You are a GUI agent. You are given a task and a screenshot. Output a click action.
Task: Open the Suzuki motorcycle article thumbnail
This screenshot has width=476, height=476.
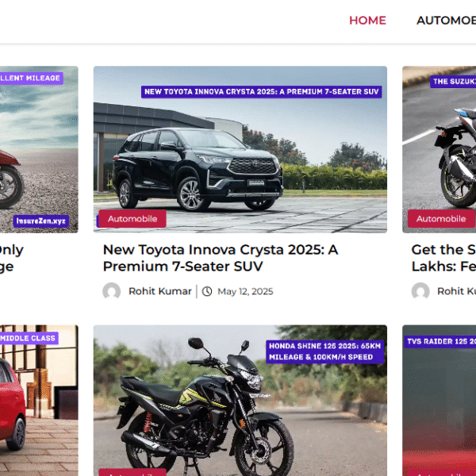439,149
